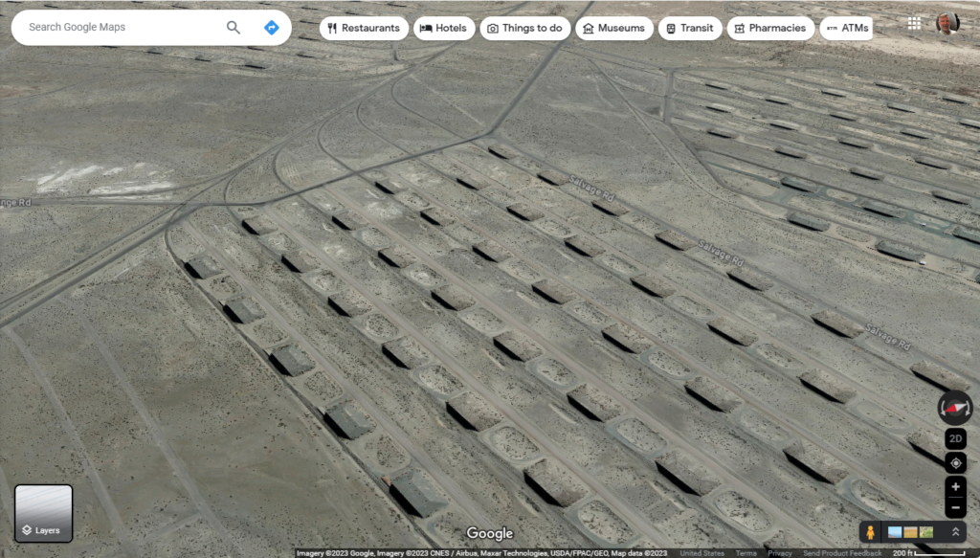Toggle the 200 ft scale units
The image size is (980, 558).
(x=928, y=553)
